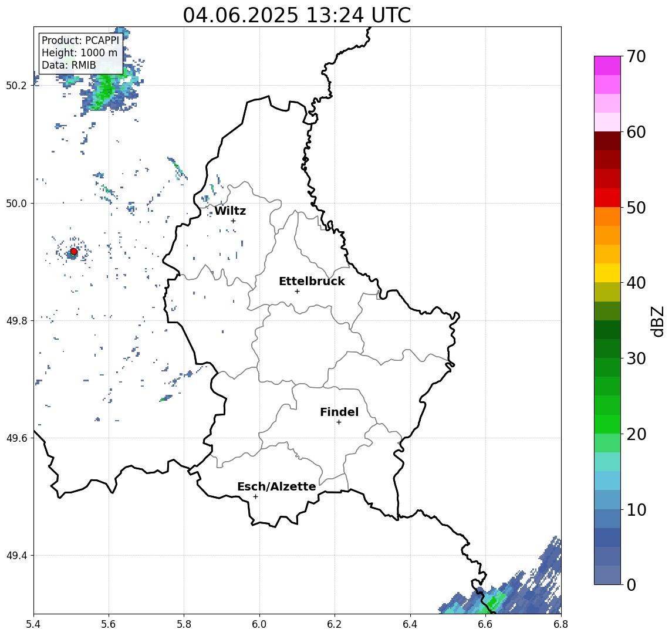The width and height of the screenshot is (672, 636).
Task: Click the Ettelbruck station cross marker
Action: 297,292
